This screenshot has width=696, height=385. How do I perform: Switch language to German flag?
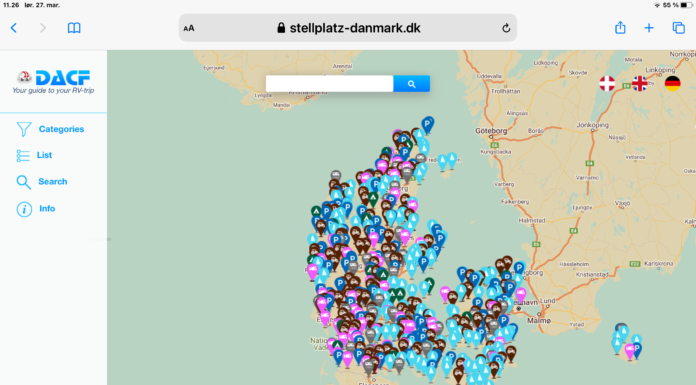672,83
